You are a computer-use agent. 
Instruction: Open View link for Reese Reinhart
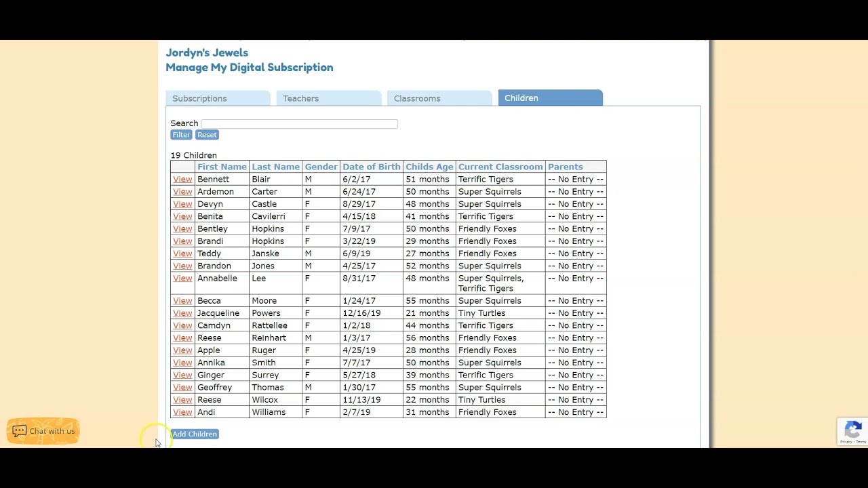point(182,338)
